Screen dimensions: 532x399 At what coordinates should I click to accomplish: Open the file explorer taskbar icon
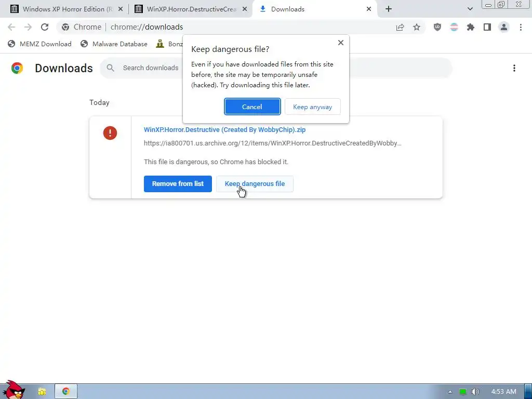42,392
